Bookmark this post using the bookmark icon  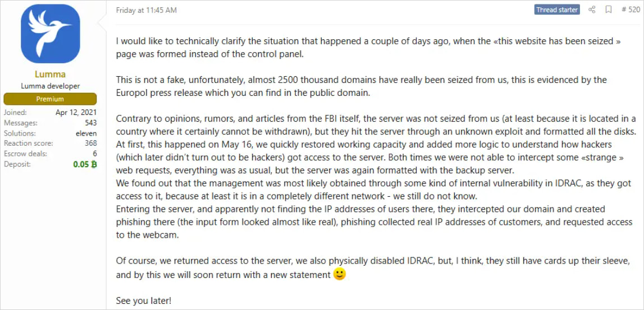pyautogui.click(x=608, y=10)
